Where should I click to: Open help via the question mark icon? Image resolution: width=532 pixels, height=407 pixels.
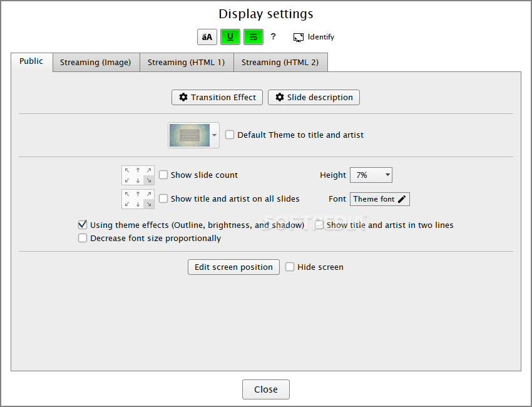click(x=273, y=37)
